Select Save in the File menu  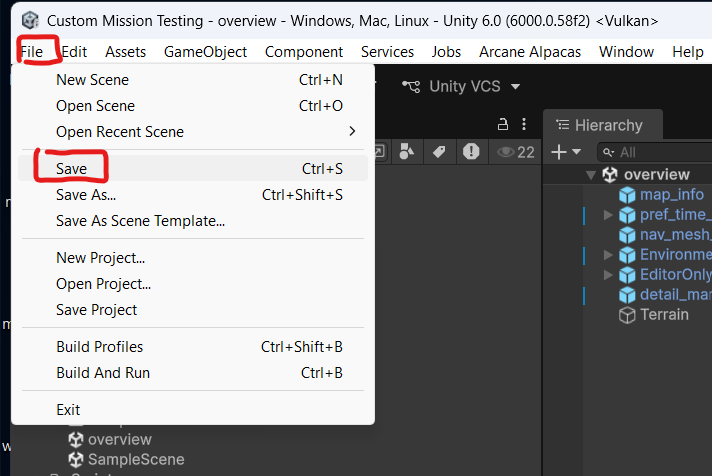pyautogui.click(x=193, y=169)
